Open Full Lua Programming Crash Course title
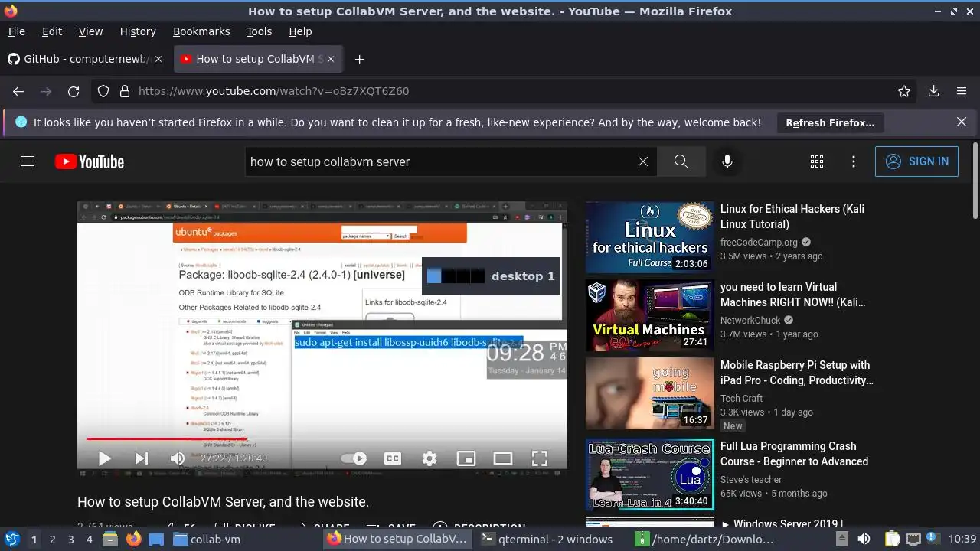 point(794,454)
